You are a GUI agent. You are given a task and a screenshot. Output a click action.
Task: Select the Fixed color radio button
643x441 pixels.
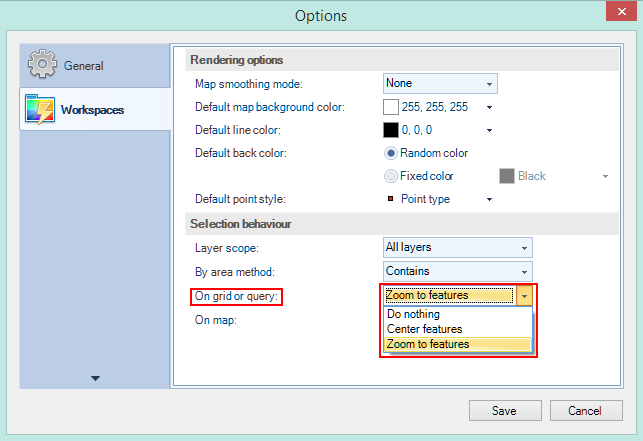pos(391,176)
